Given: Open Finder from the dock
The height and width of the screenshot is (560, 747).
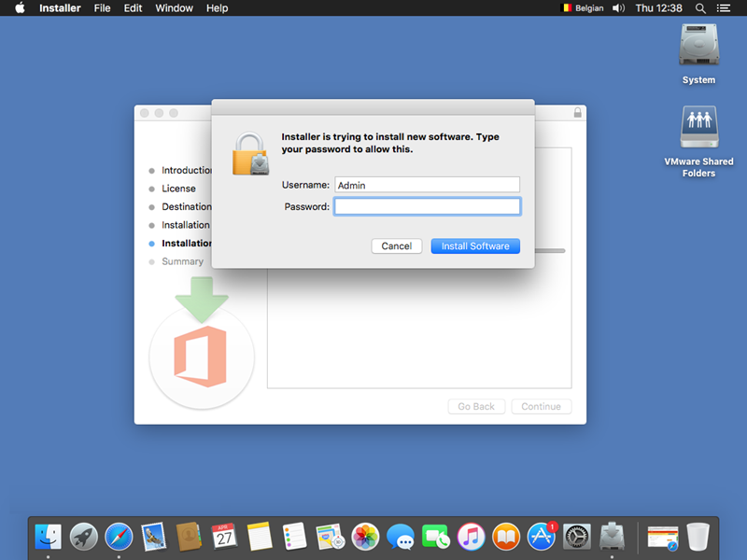Looking at the screenshot, I should point(49,537).
